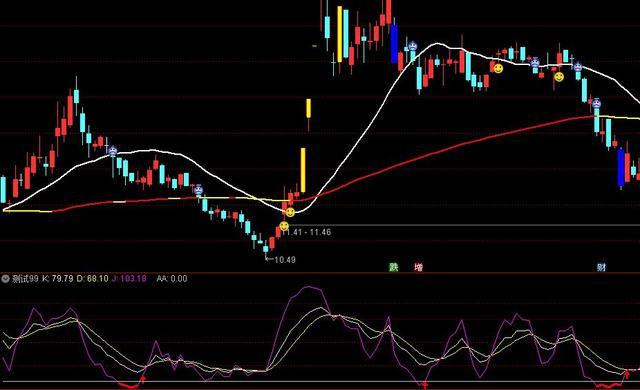
Task: Click the blue 财 event marker
Action: [601, 268]
